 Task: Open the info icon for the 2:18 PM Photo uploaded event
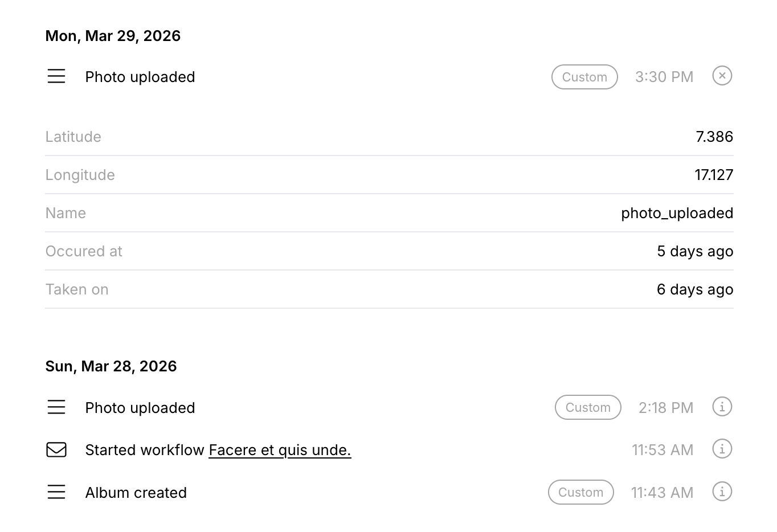click(x=722, y=407)
